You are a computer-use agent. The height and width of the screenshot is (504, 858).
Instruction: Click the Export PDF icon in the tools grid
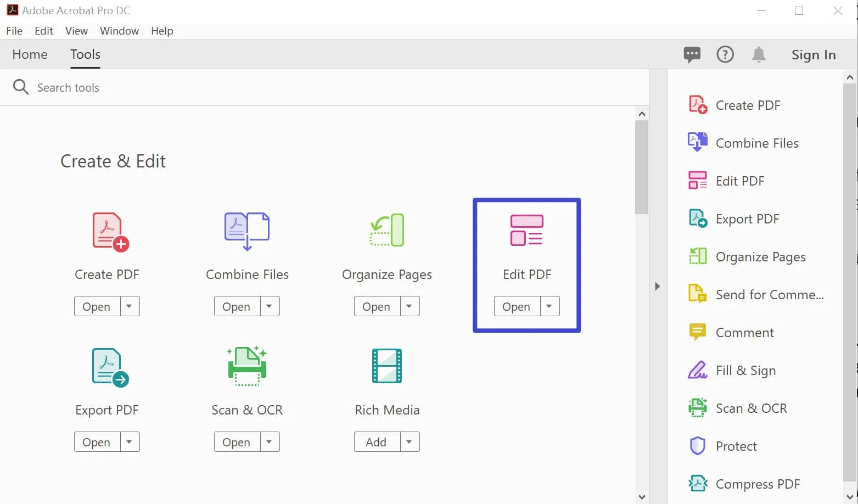(x=110, y=368)
